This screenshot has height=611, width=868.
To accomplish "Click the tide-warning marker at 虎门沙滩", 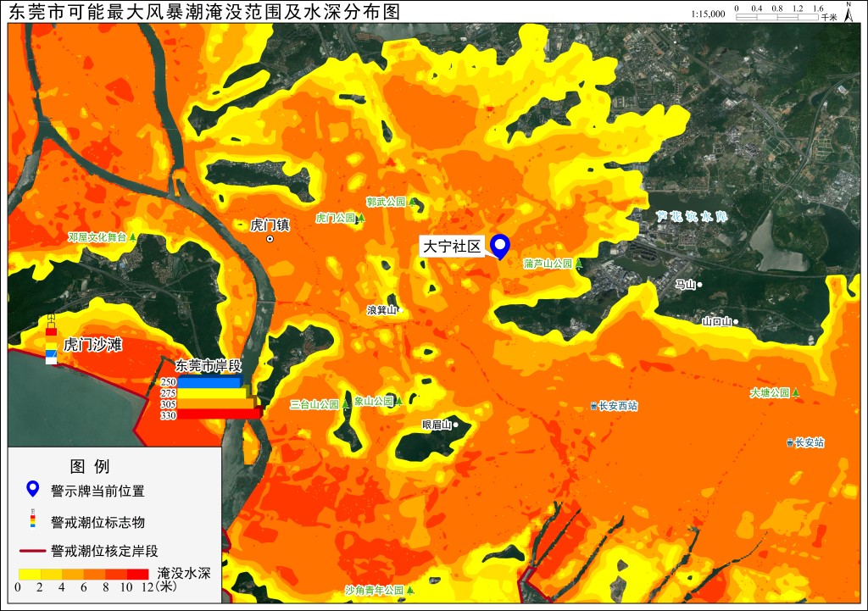I will coord(51,339).
